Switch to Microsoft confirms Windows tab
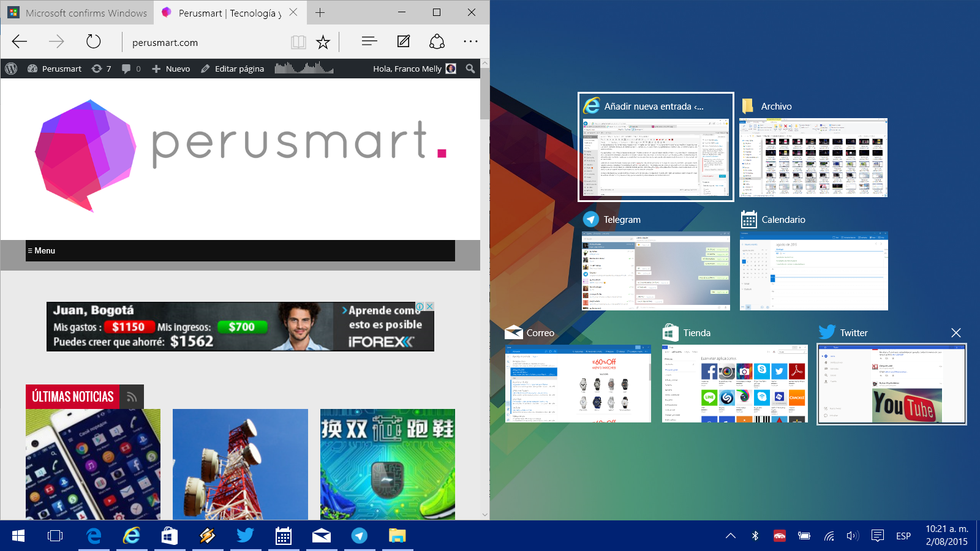 (77, 13)
